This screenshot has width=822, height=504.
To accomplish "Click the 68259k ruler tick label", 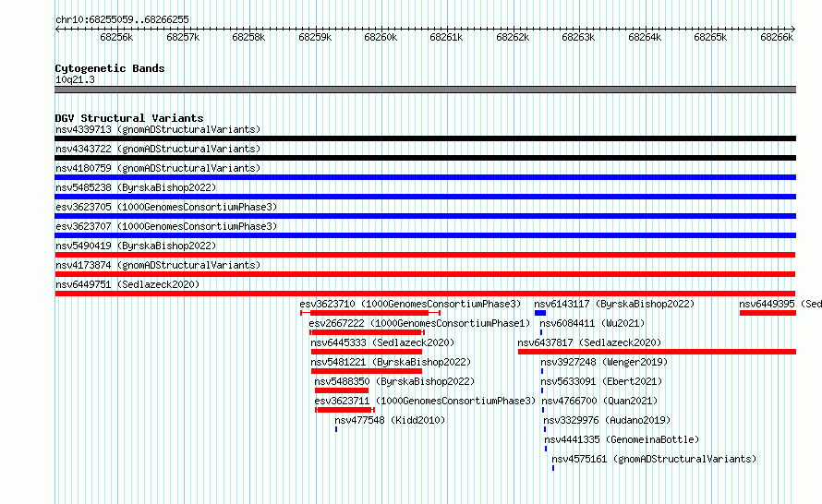I will coord(315,37).
